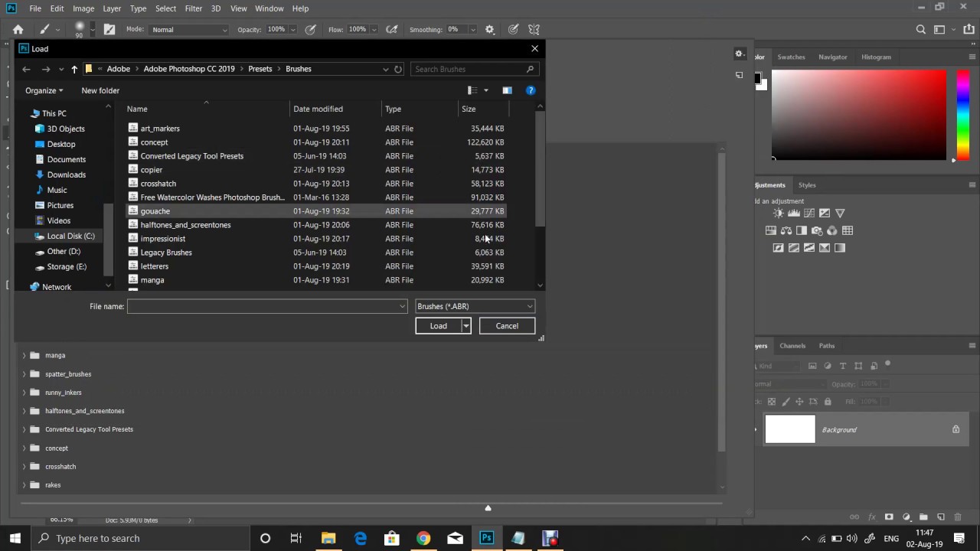Click the foreground color swatch
Image resolution: width=980 pixels, height=551 pixels.
(759, 78)
